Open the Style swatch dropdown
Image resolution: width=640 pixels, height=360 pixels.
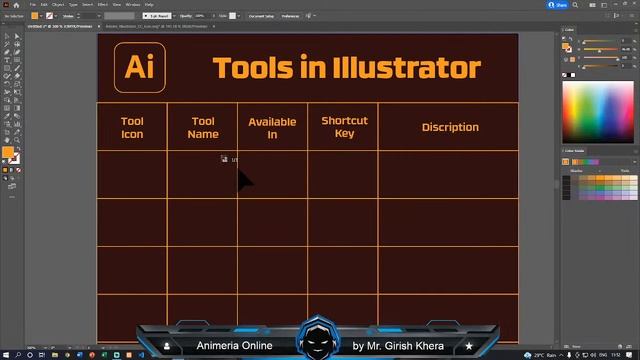(x=239, y=16)
